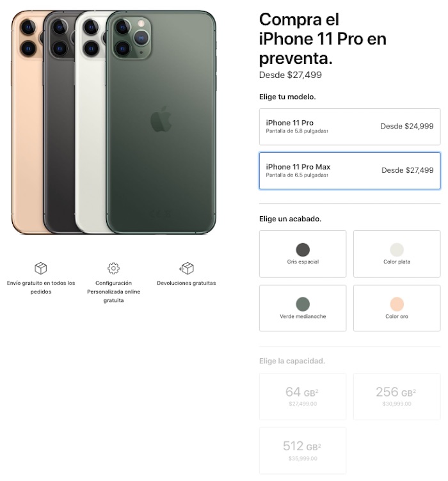Viewport: 448px width, 481px height.
Task: Click the silver iPhone in the lineup
Action: click(x=90, y=138)
